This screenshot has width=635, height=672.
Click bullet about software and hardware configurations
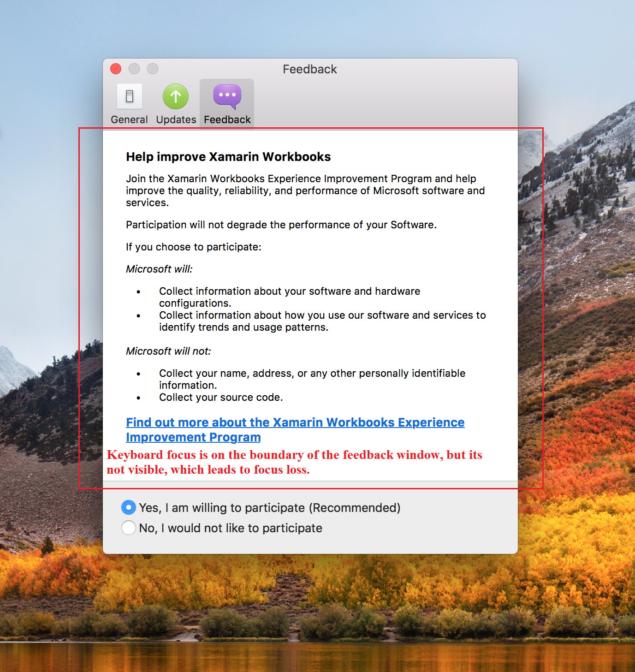click(x=290, y=297)
